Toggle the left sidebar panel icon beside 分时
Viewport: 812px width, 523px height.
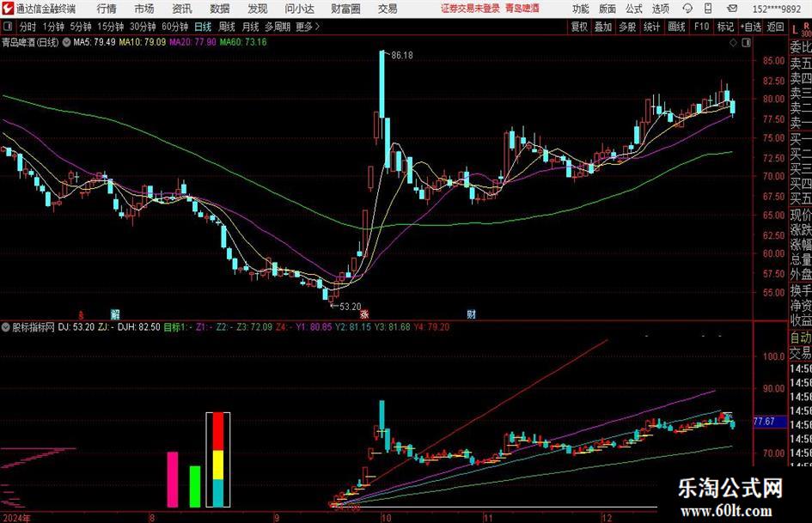coord(8,27)
